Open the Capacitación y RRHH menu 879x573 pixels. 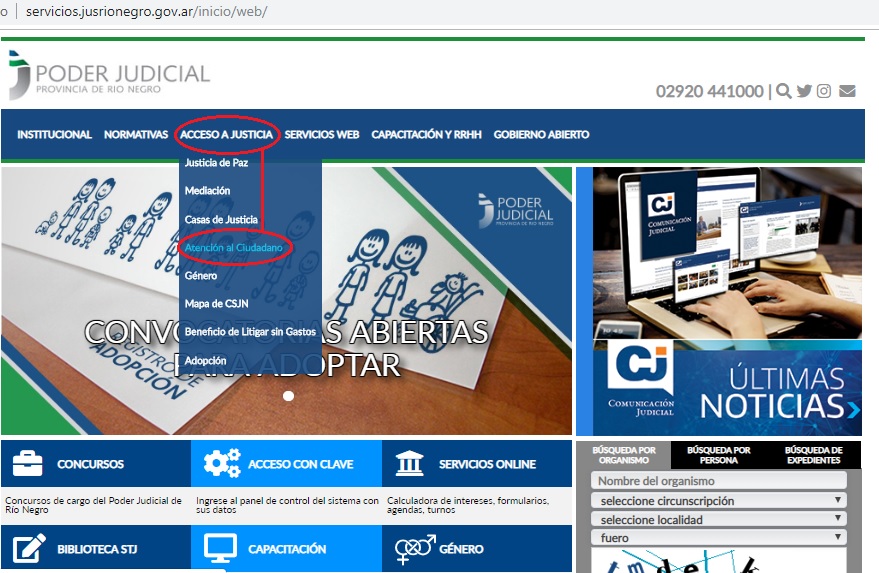426,135
